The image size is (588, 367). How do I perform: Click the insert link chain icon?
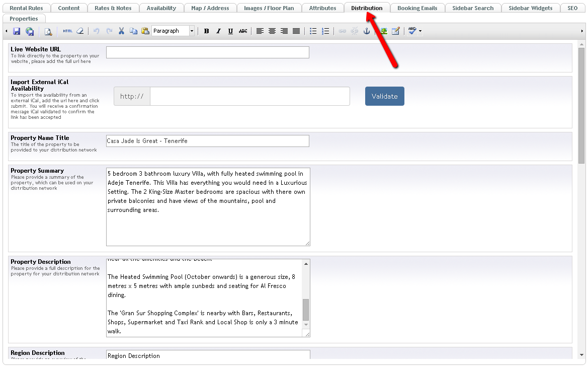tap(342, 31)
